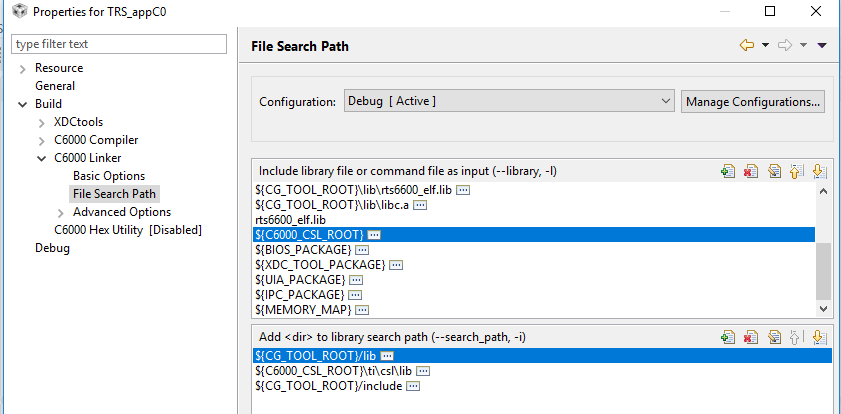Collapse the Build tree node
Screen dimensions: 841x414
point(23,104)
